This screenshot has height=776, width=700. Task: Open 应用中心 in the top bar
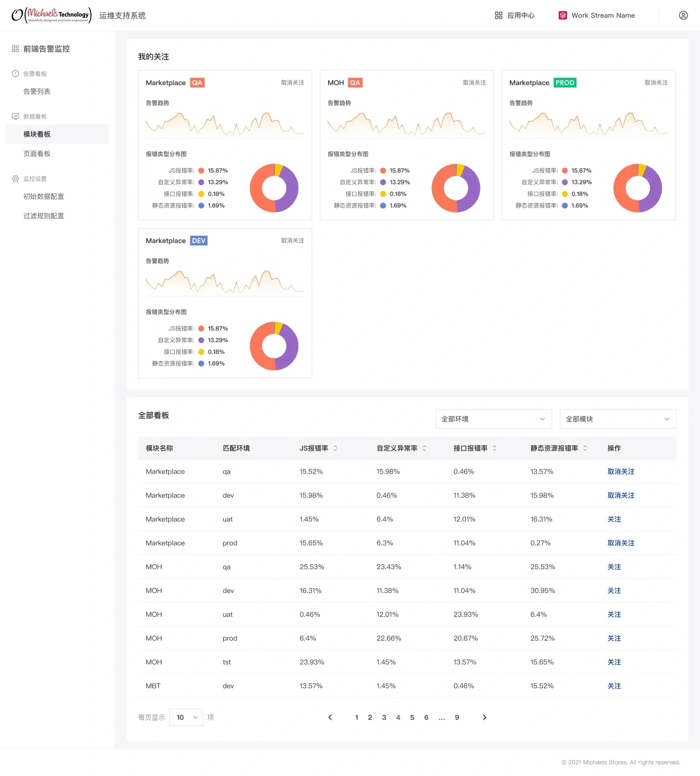click(521, 15)
